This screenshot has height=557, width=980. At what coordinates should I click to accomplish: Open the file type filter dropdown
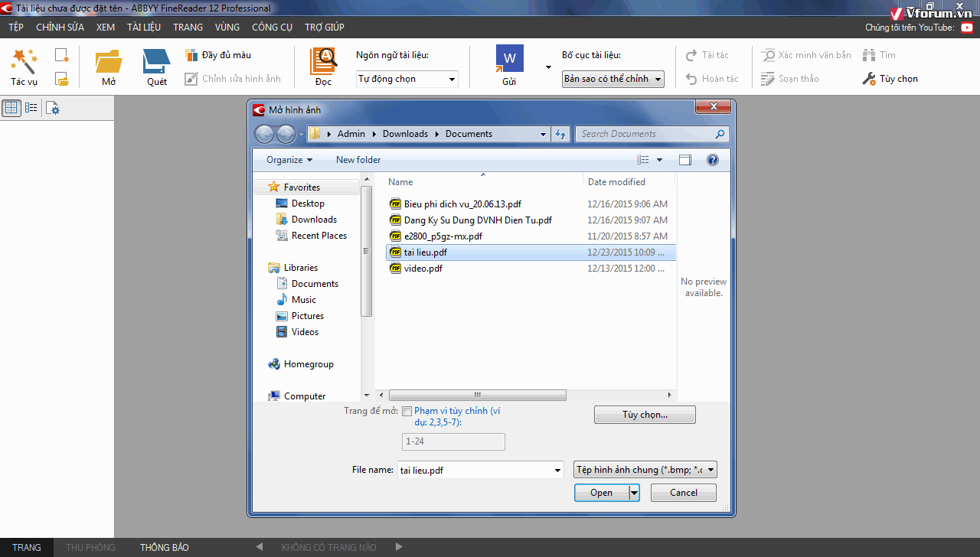pyautogui.click(x=645, y=470)
